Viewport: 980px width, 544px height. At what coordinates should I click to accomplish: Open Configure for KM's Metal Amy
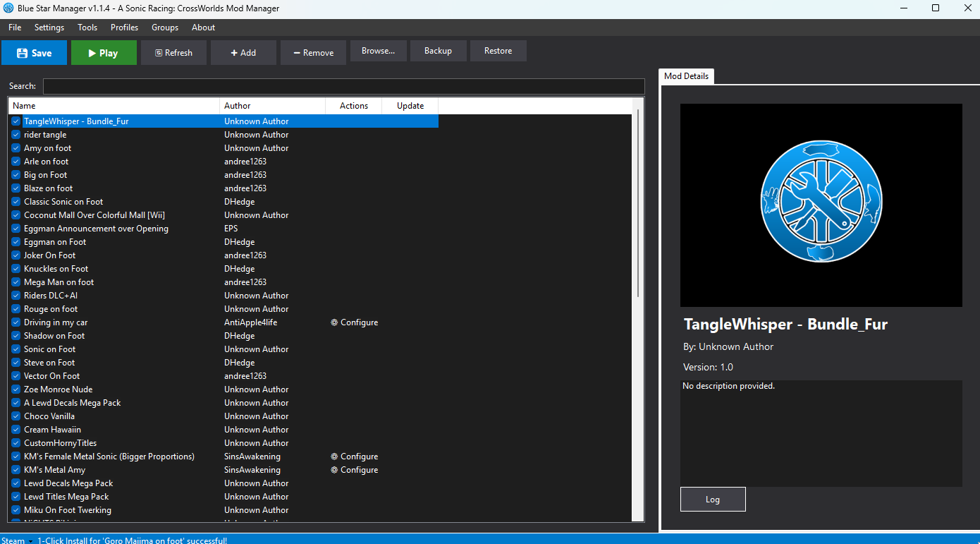(355, 470)
